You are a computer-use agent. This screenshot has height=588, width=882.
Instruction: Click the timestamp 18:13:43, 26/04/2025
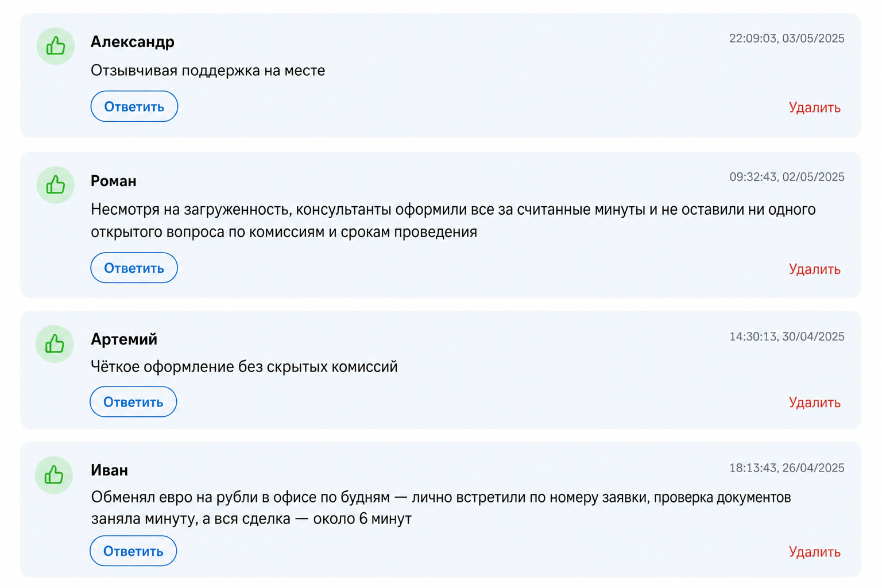[x=787, y=468]
